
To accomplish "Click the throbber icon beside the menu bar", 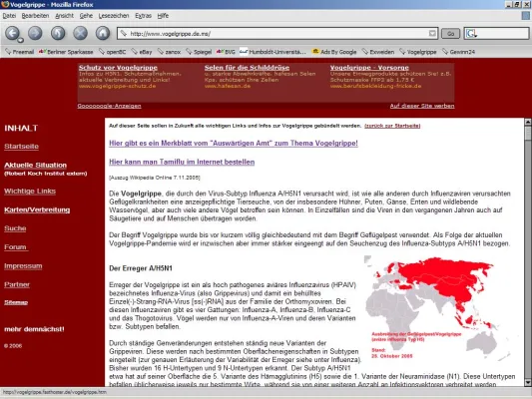I will tap(526, 16).
